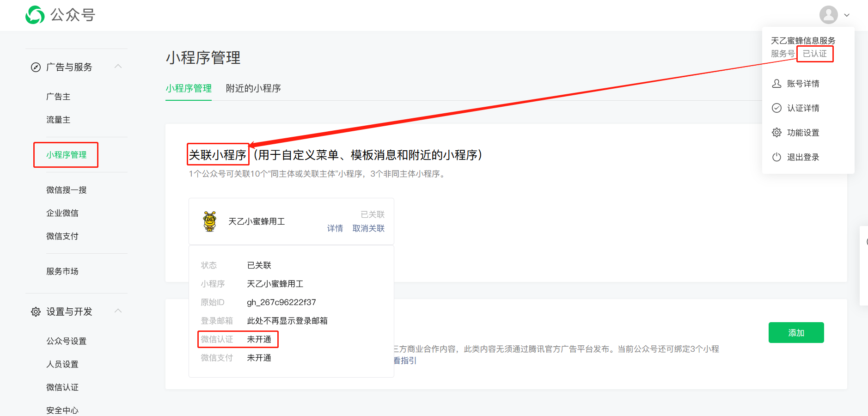This screenshot has height=416, width=868.
Task: Collapse the 设置与开发 section
Action: tap(118, 311)
